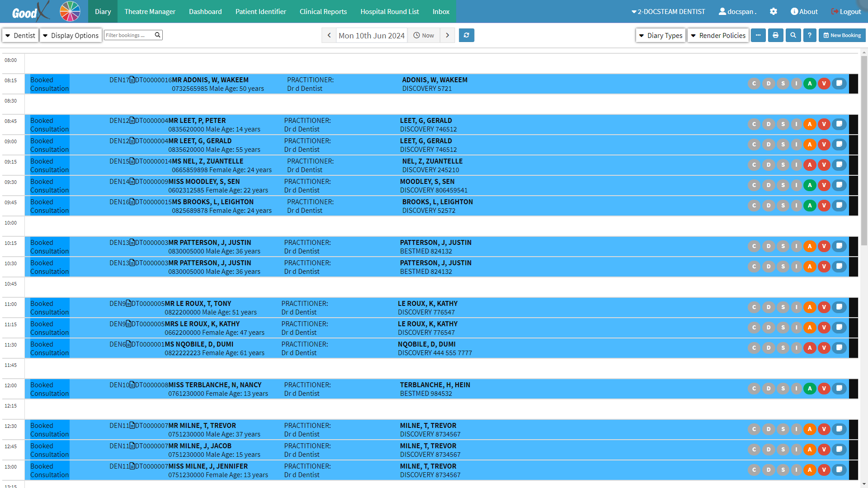The width and height of the screenshot is (868, 488).
Task: Open document icon beside DEN17 Adonis booking
Action: point(132,80)
